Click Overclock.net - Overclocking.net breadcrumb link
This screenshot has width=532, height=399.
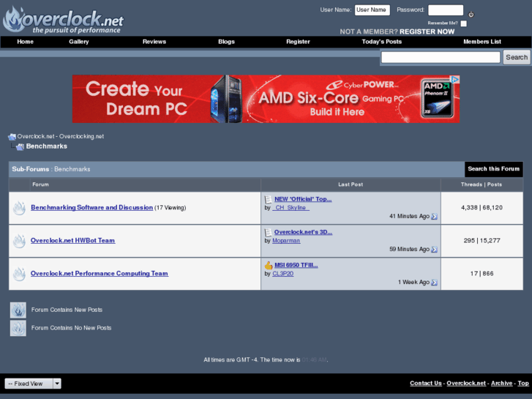61,136
